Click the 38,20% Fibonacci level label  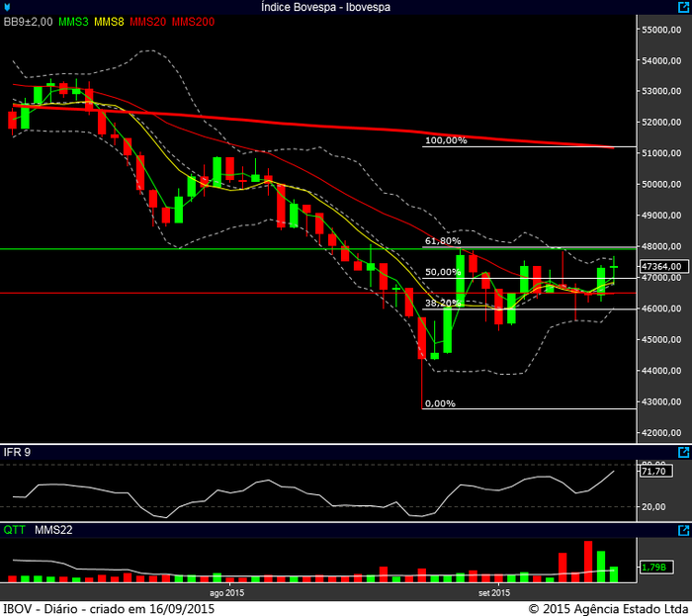pos(443,303)
